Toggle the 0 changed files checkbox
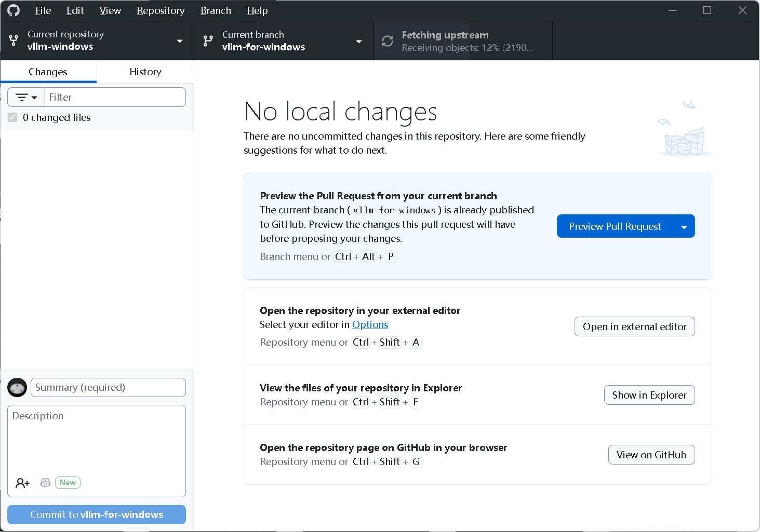Viewport: 760px width, 532px height. pyautogui.click(x=12, y=117)
